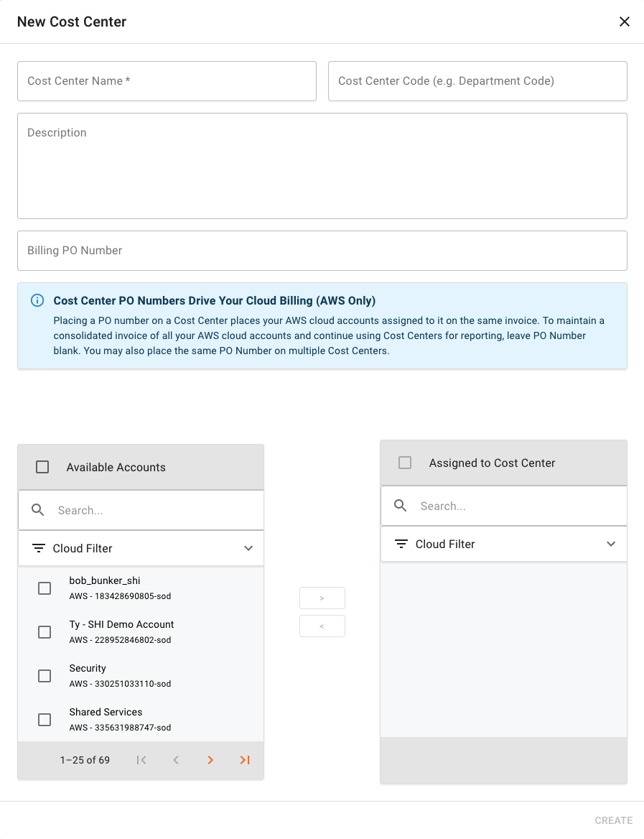Viewport: 644px width, 839px height.
Task: Click into the Billing PO Number field
Action: click(322, 251)
